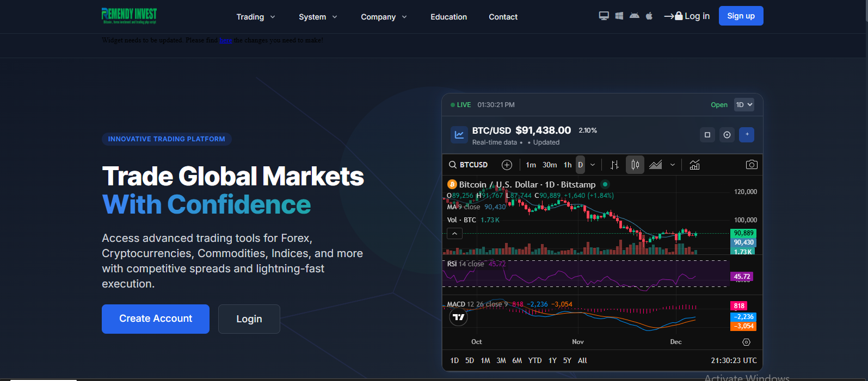Collapse the indicator legend arrow
This screenshot has width=868, height=381.
454,234
